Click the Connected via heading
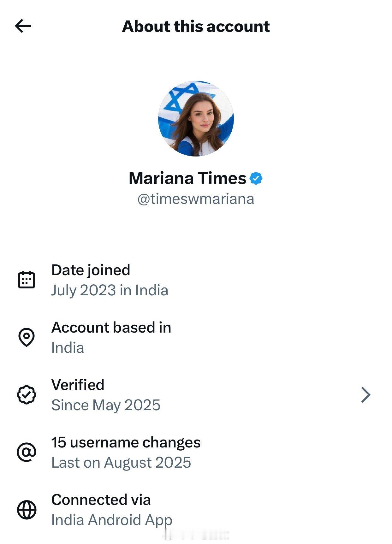 click(x=101, y=500)
